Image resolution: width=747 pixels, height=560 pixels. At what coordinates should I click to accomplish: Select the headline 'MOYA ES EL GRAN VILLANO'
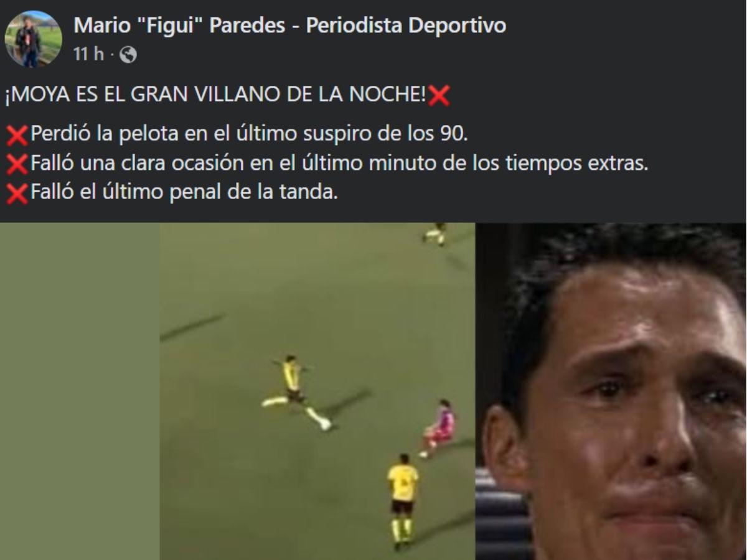coord(217,96)
